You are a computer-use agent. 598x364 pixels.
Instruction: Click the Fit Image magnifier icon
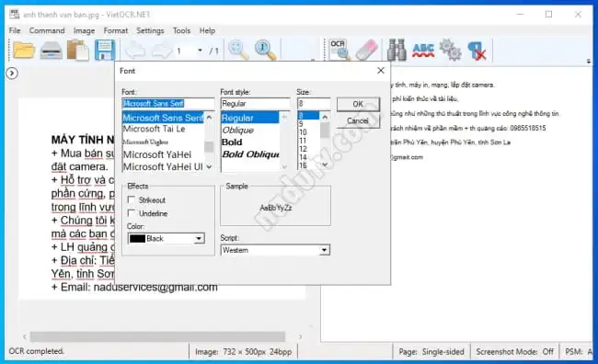[x=238, y=50]
